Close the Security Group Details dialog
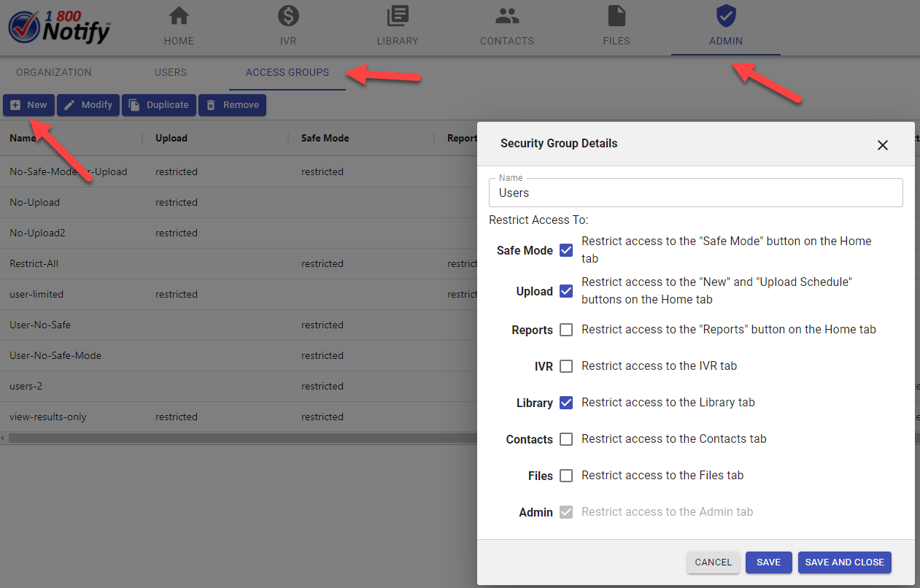Image resolution: width=920 pixels, height=588 pixels. tap(883, 145)
